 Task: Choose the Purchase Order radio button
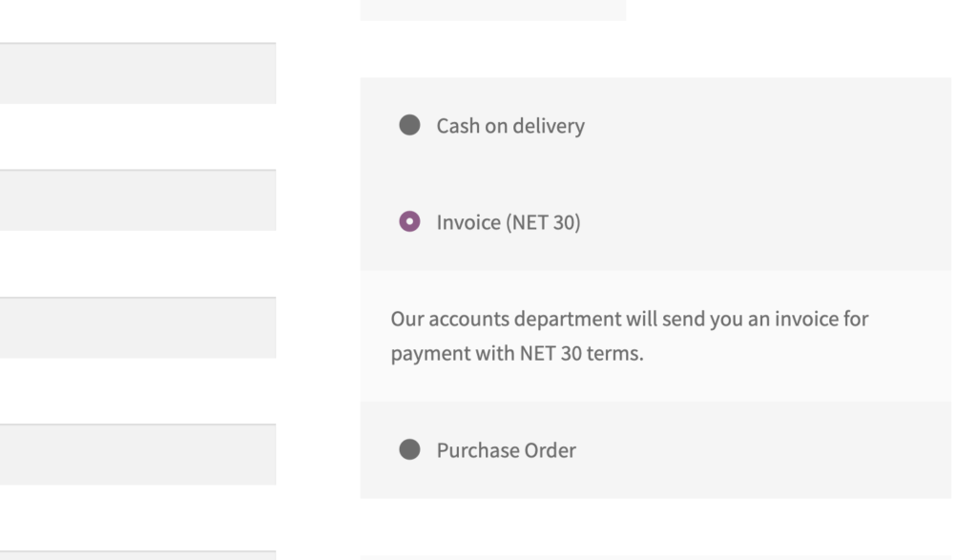409,449
